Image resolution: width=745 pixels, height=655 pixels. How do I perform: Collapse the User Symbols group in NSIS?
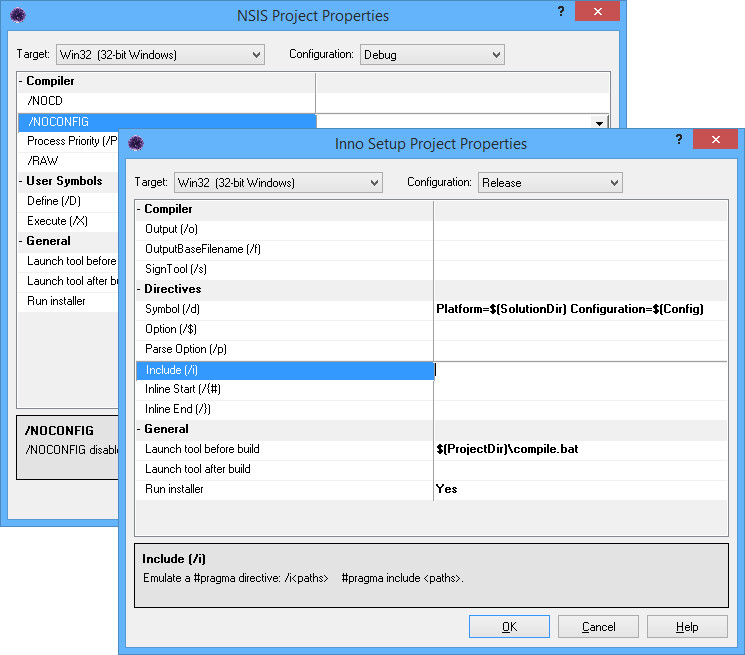(21, 181)
